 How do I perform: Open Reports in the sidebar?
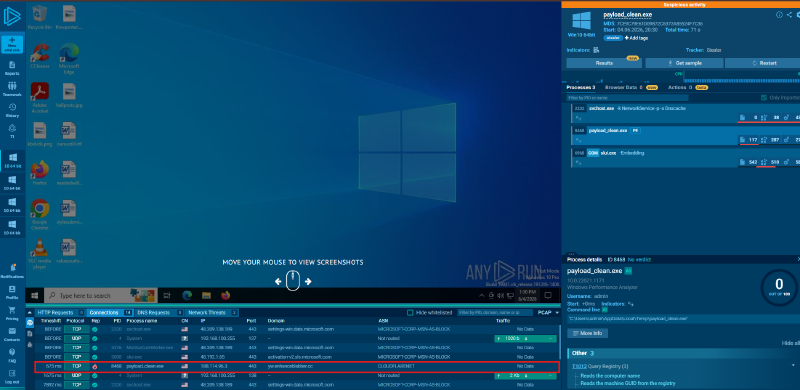12,68
